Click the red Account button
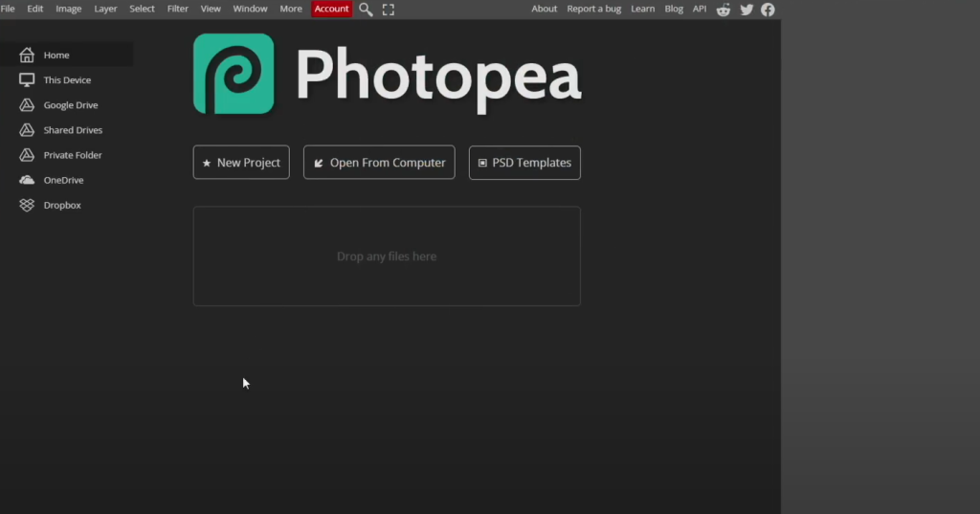Screen dimensions: 980x514 pyautogui.click(x=331, y=9)
